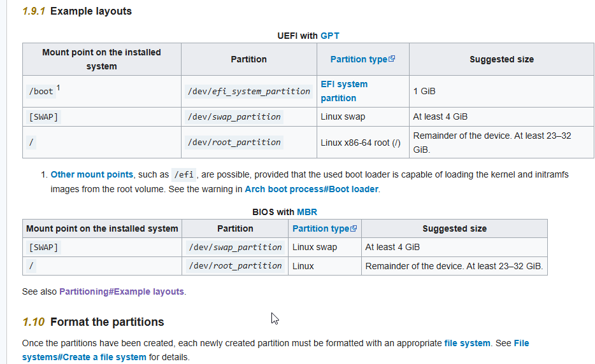Open the GPT link in UEFI caption

click(x=330, y=36)
